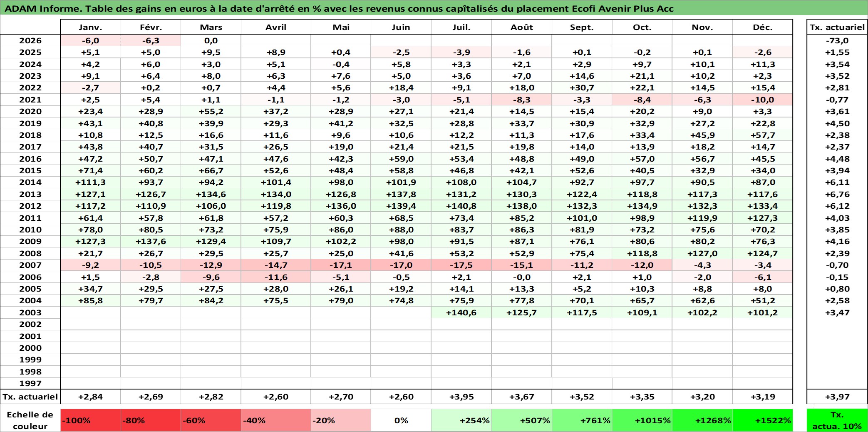
Task: Select the 2021 year row label
Action: click(x=30, y=100)
